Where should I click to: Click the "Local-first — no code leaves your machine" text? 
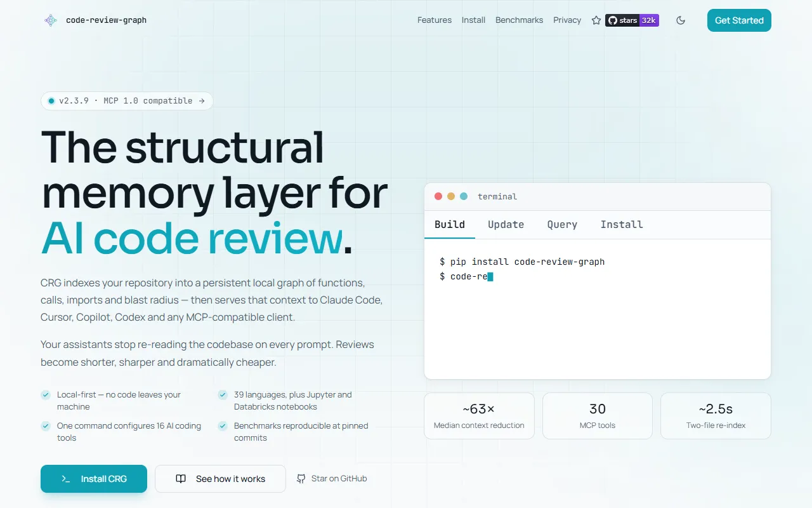coord(119,401)
